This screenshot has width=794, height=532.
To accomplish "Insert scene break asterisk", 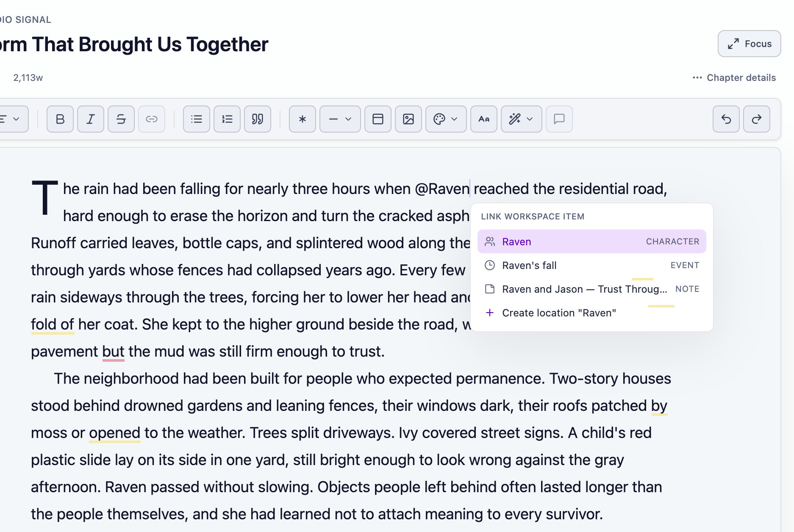I will 303,119.
